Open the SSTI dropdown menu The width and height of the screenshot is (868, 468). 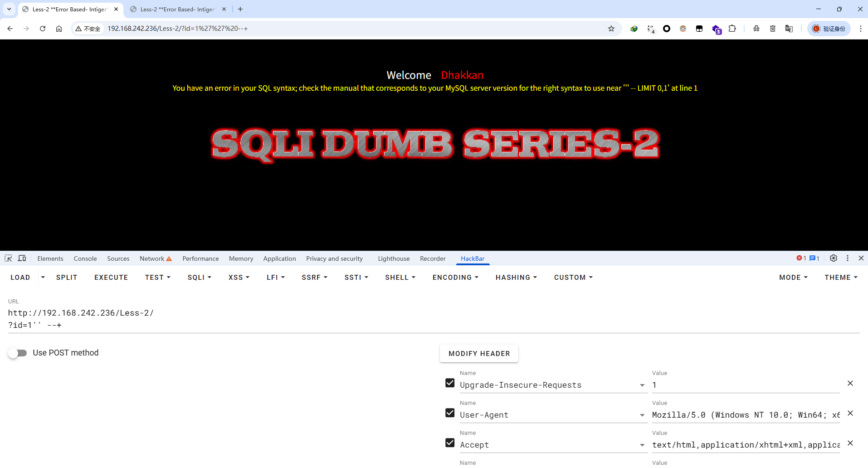(356, 277)
